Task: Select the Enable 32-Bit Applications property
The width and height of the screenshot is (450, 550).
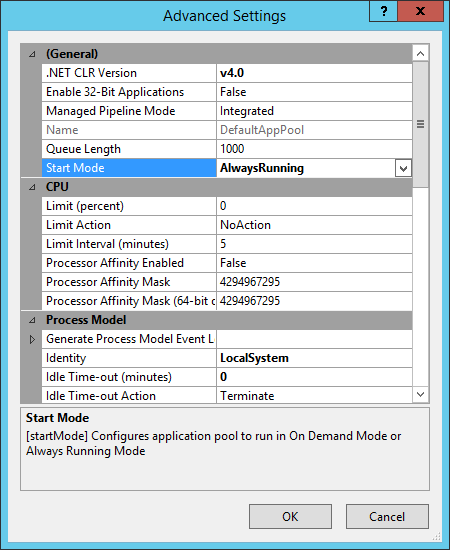Action: click(x=129, y=92)
